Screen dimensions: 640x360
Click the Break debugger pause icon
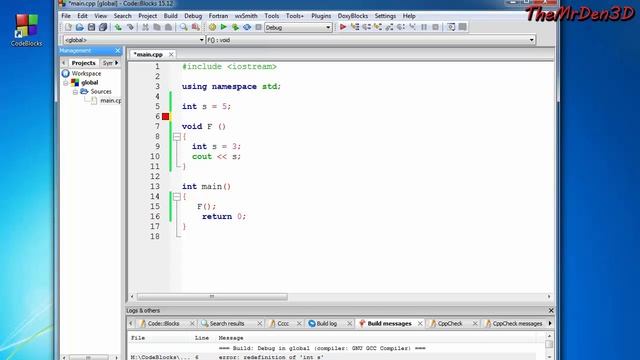424,27
